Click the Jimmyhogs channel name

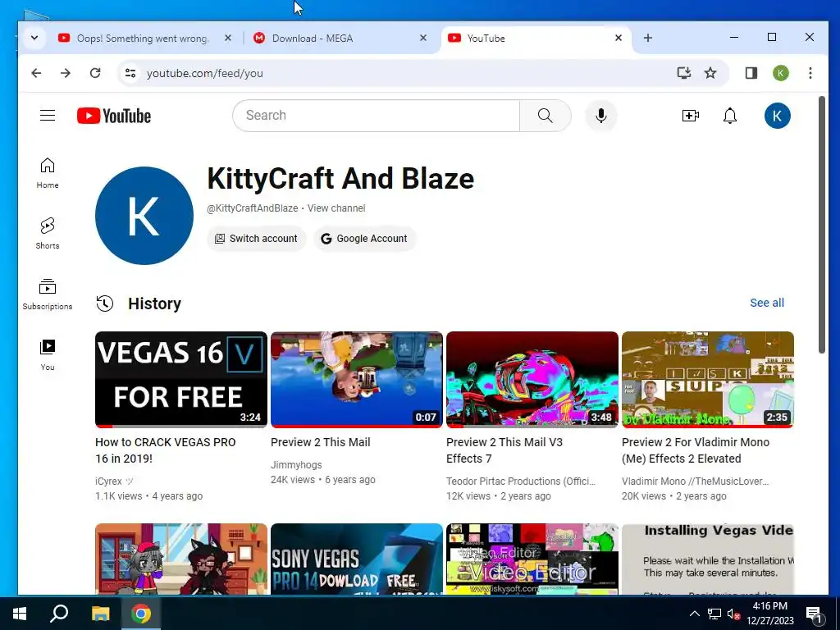tap(296, 464)
